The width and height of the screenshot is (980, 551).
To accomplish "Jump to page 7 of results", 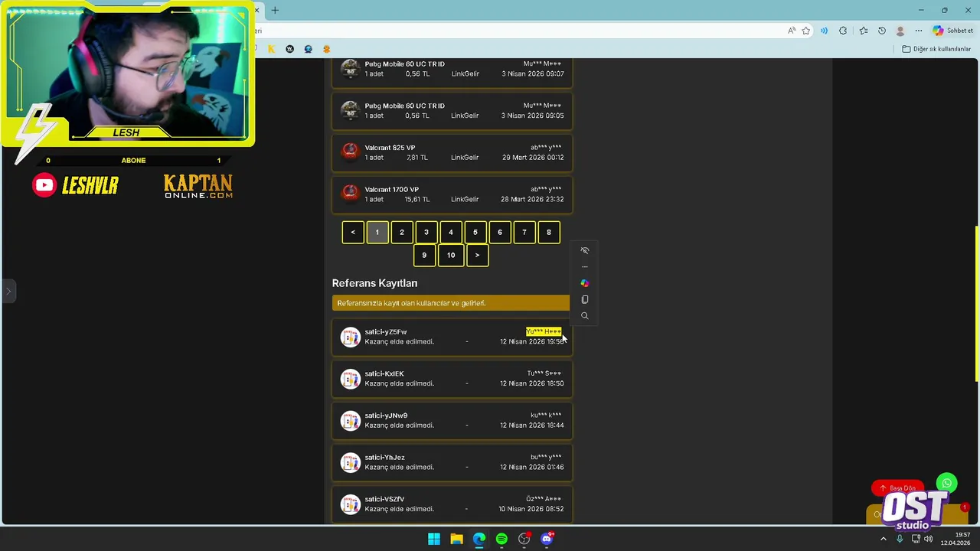I will (524, 232).
